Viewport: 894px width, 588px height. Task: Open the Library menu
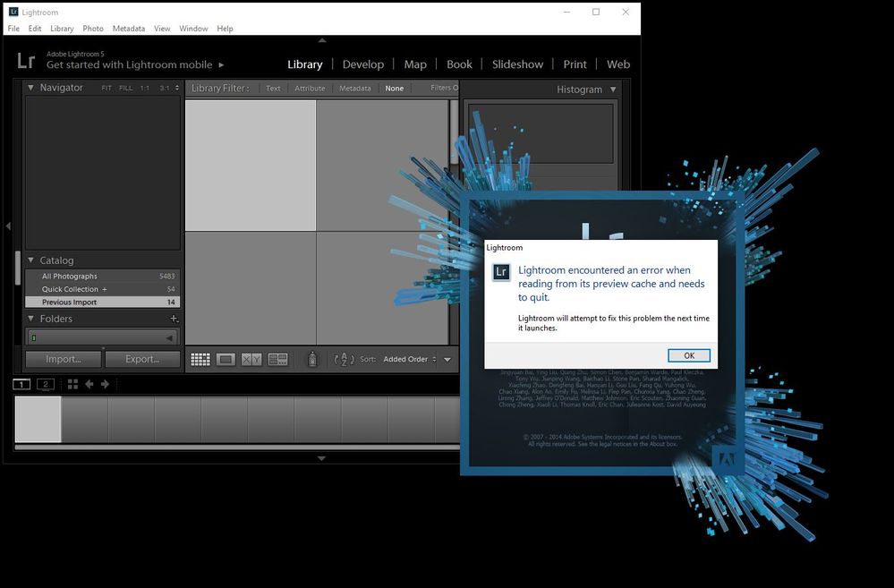62,29
